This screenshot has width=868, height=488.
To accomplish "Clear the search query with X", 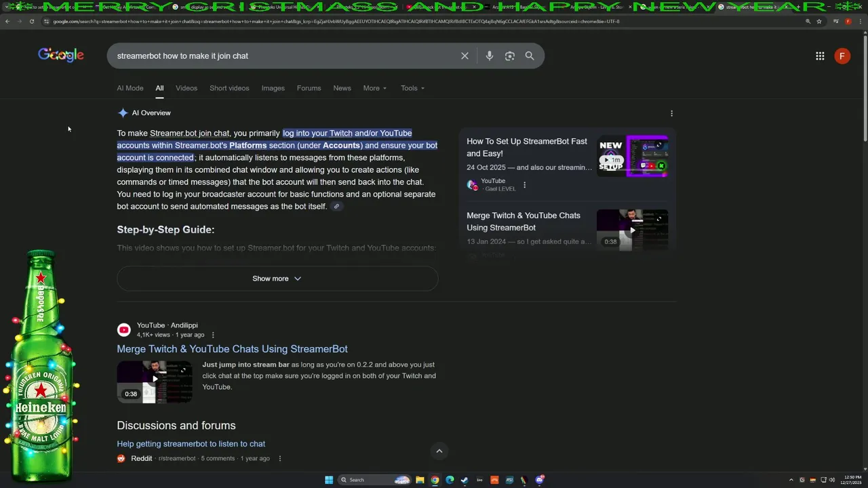I will pyautogui.click(x=465, y=56).
